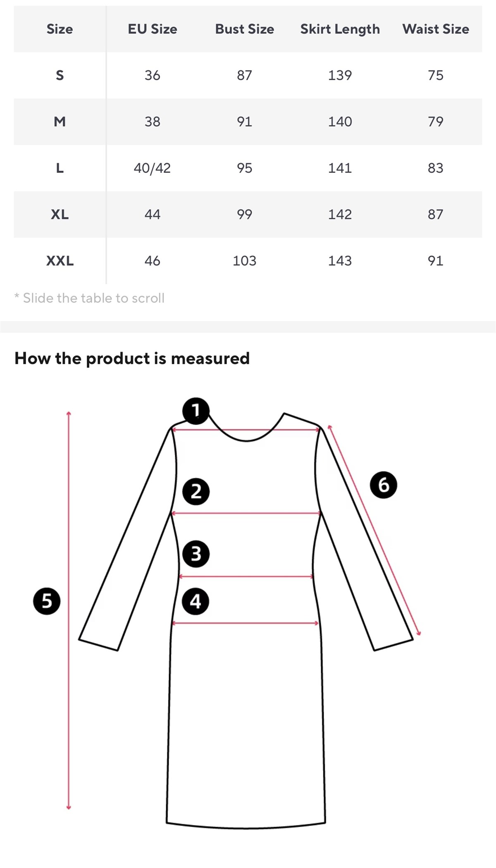The width and height of the screenshot is (496, 868).
Task: Select the Waist Size column header
Action: click(436, 29)
